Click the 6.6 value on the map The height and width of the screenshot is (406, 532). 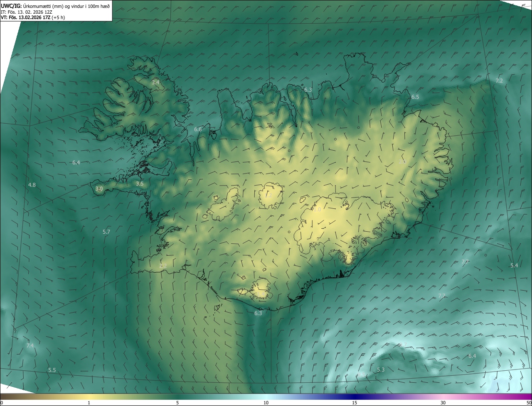coord(198,130)
